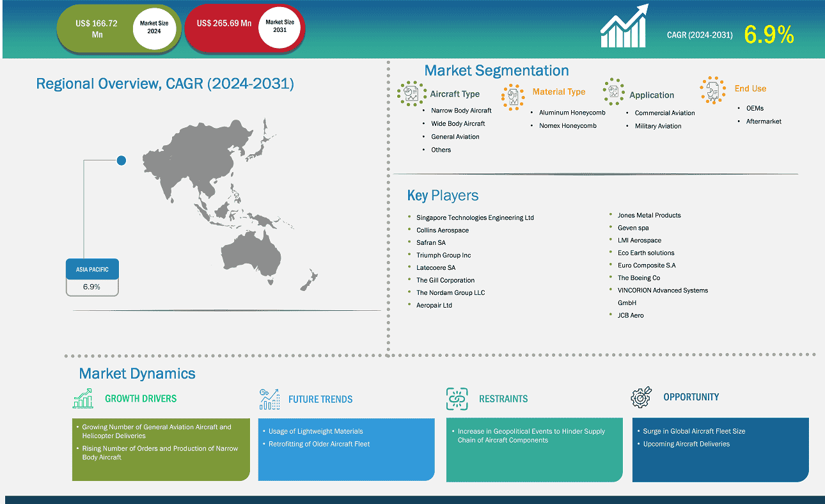Click the End Use heading

(x=750, y=88)
